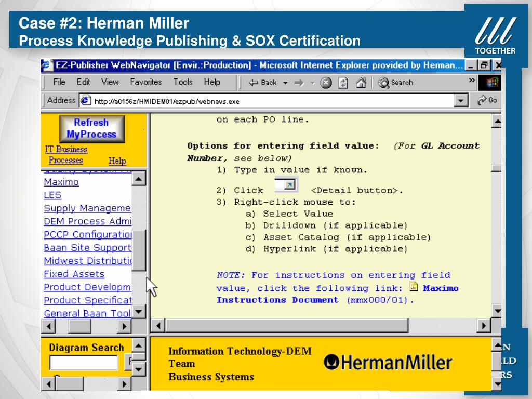Click the Back arrow toolbar button
Viewport: 532px width, 399px height.
coord(262,83)
